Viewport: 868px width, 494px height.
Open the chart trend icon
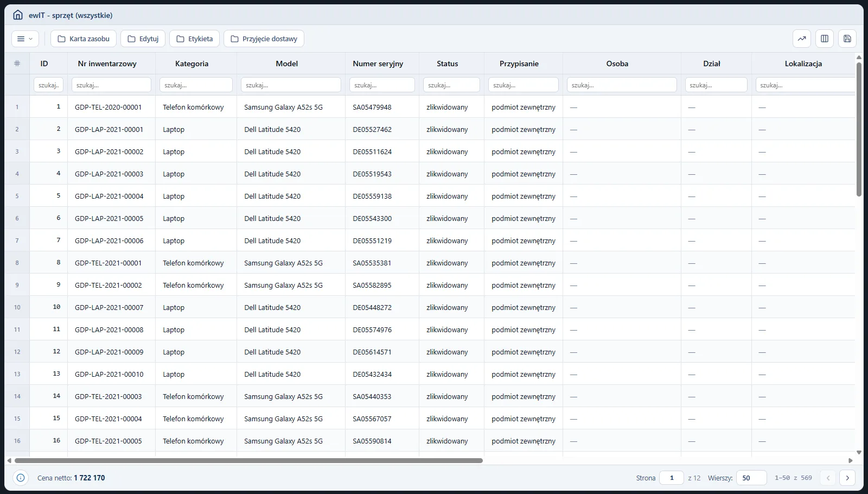click(x=802, y=39)
